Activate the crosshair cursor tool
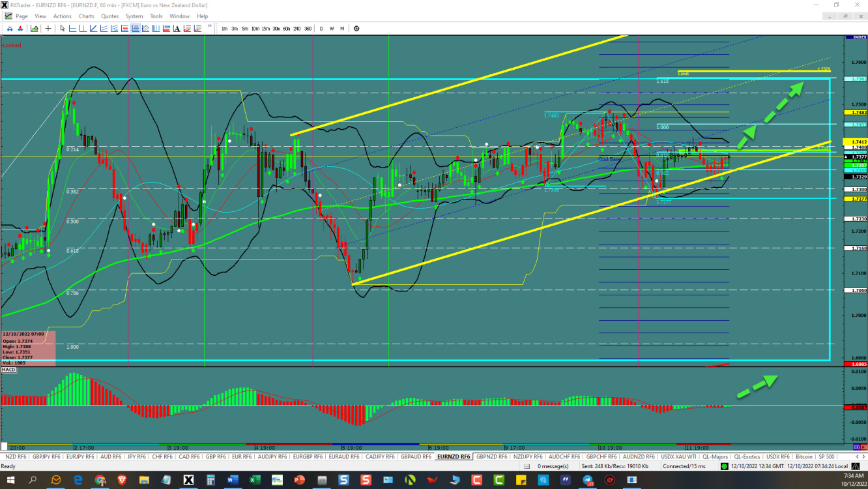The width and height of the screenshot is (868, 489). 48,29
